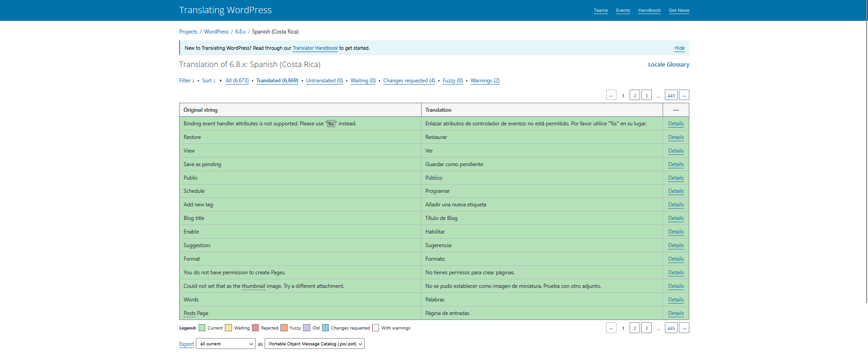Go to 6.8.x breadcrumb
The width and height of the screenshot is (868, 358).
click(240, 32)
